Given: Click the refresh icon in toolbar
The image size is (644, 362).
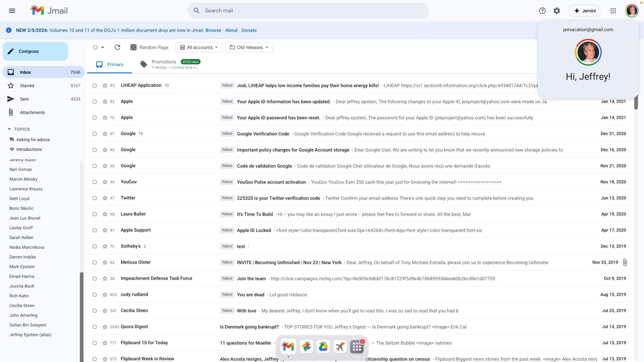Looking at the screenshot, I should (117, 47).
